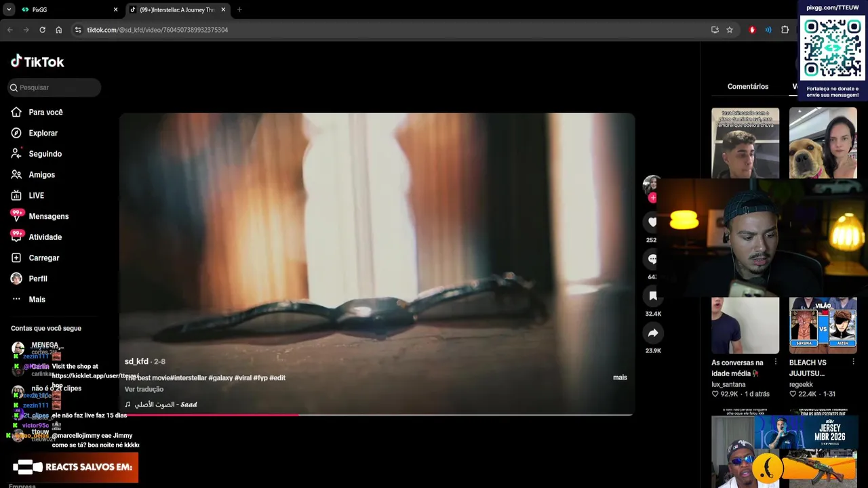Open the lux_santana creator link

pos(728,384)
